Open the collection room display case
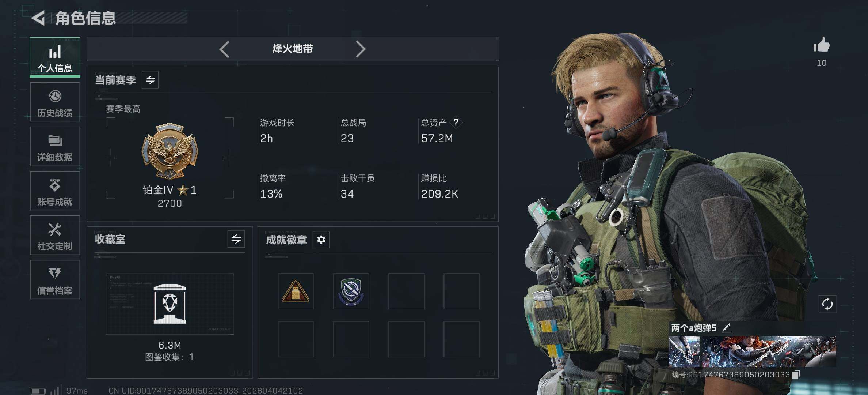This screenshot has width=868, height=395. [x=170, y=304]
